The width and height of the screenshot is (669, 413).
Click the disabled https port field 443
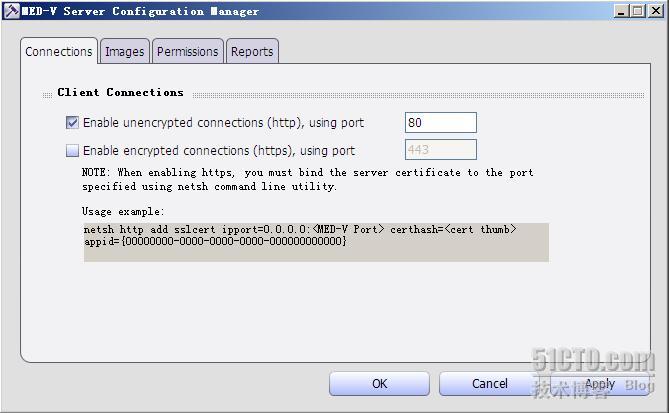(x=441, y=150)
